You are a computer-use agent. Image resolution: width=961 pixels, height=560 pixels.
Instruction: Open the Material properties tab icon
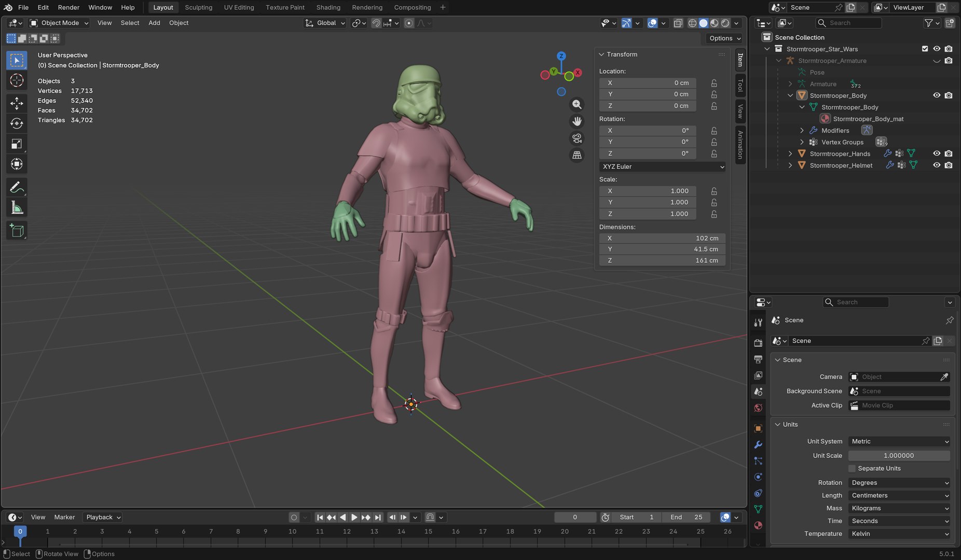758,525
